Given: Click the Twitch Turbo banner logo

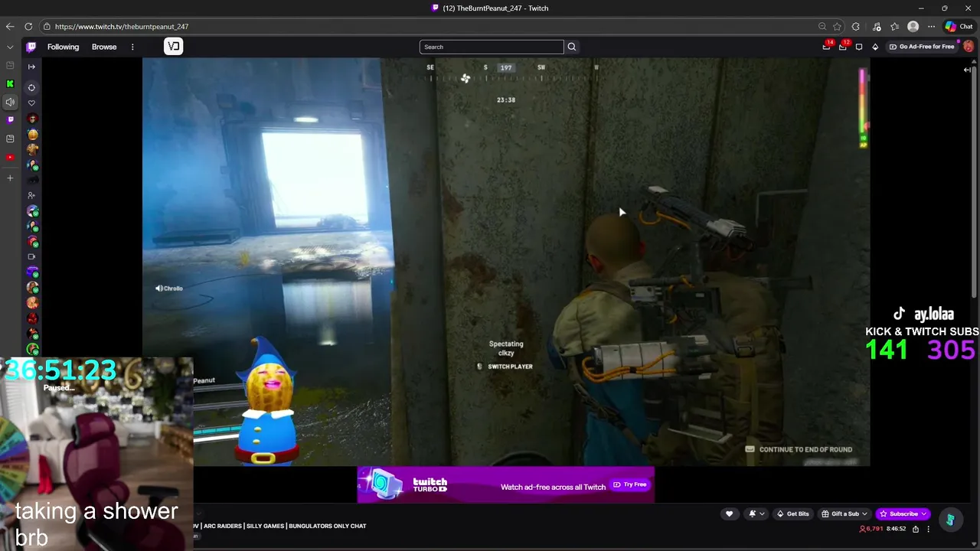Looking at the screenshot, I should [430, 485].
